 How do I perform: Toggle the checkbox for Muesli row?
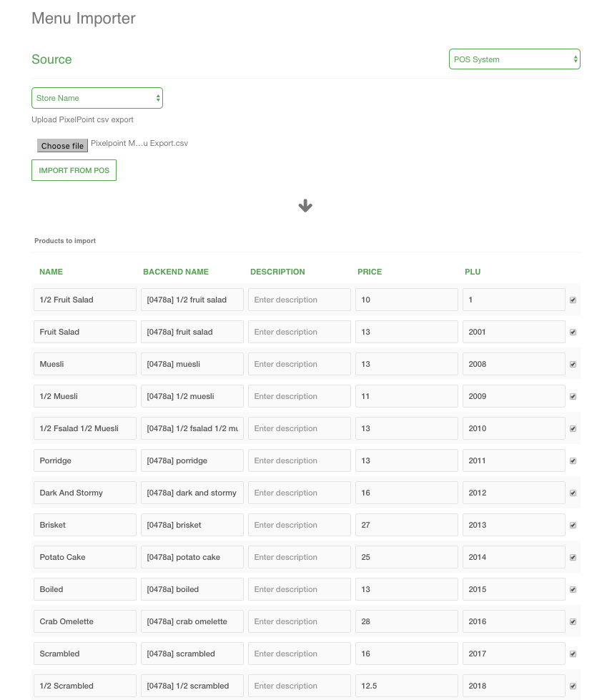(573, 365)
